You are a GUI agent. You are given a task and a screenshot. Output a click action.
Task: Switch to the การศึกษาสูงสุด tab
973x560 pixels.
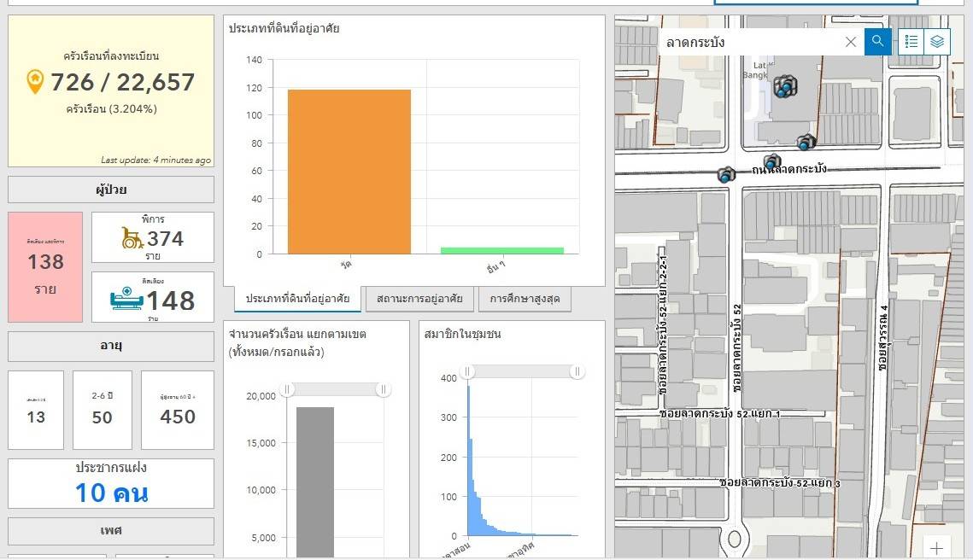[525, 299]
